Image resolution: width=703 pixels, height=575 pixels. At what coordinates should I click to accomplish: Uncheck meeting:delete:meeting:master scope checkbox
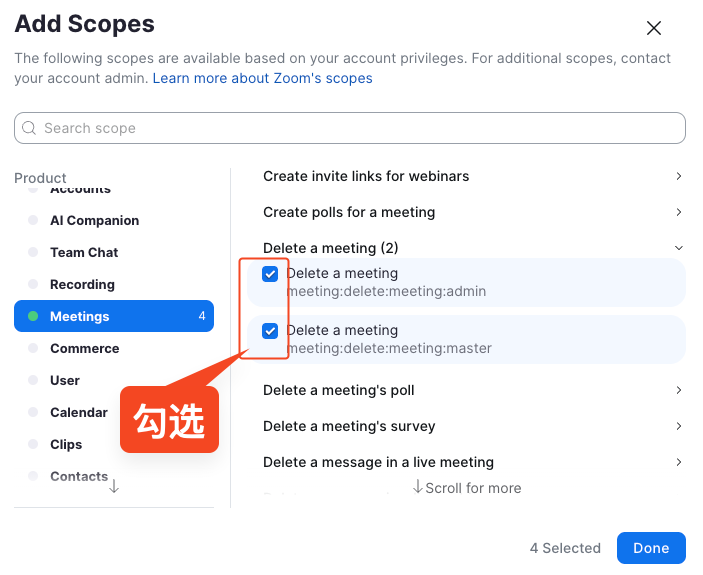(x=270, y=331)
